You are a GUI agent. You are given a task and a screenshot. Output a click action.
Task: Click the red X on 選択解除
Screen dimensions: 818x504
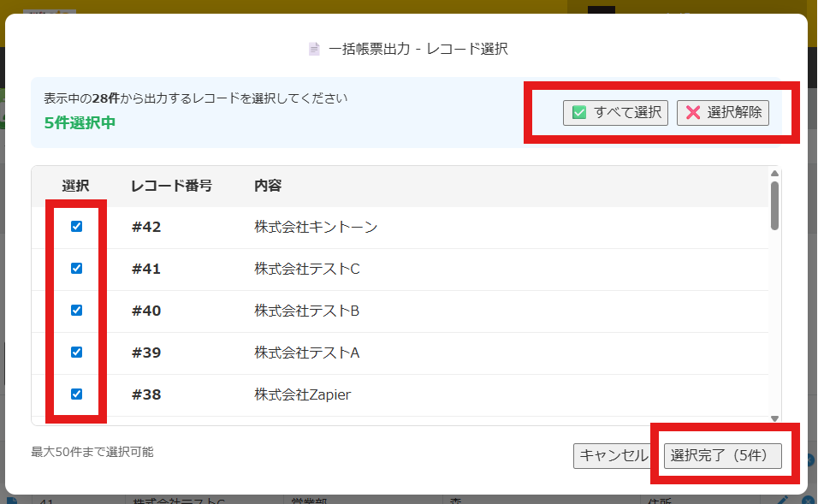pos(693,113)
